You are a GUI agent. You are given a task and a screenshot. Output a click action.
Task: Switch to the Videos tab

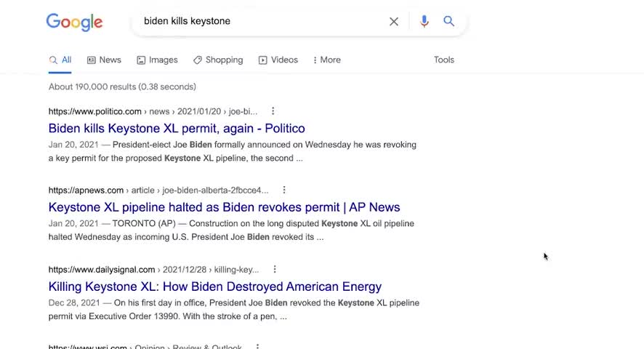coord(278,60)
